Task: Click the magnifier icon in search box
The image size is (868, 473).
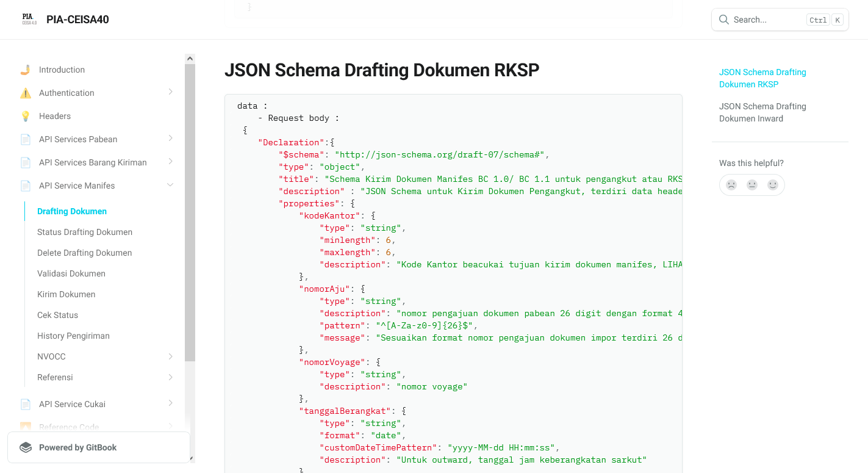Action: (x=724, y=20)
